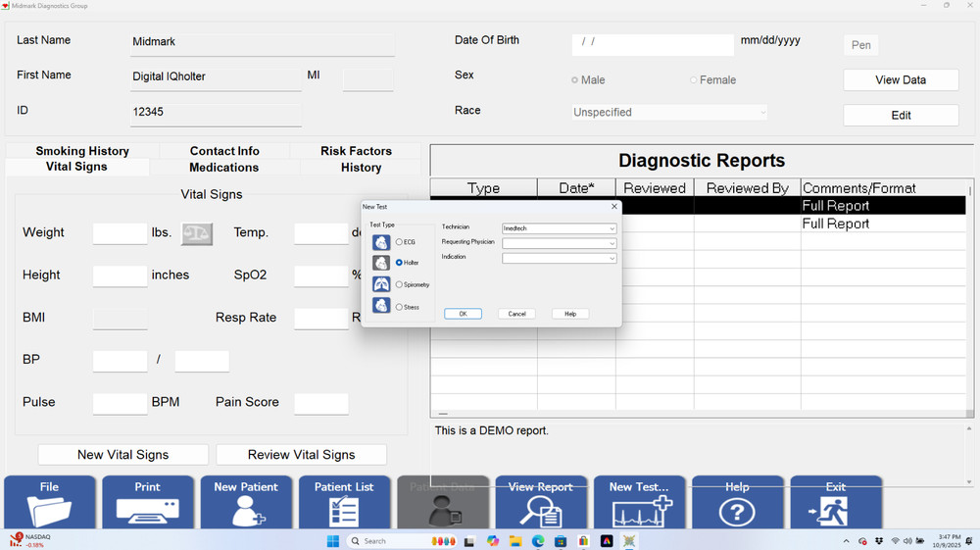Viewport: 980px width, 550px height.
Task: Click the New Patient icon button
Action: 246,503
